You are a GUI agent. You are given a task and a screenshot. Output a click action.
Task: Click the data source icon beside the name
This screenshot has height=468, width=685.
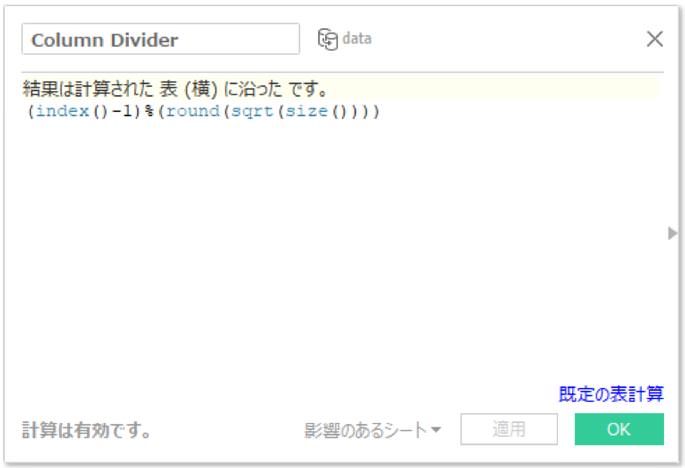pos(327,39)
